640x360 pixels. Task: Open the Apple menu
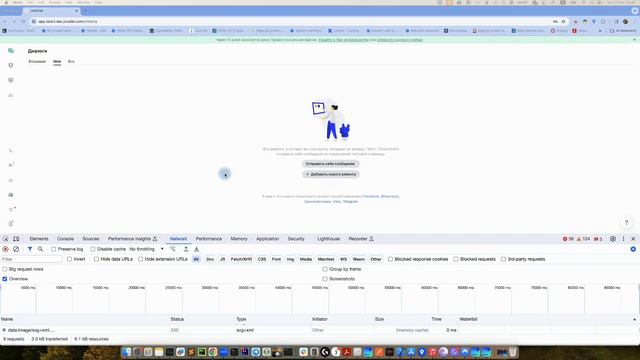[x=6, y=2]
